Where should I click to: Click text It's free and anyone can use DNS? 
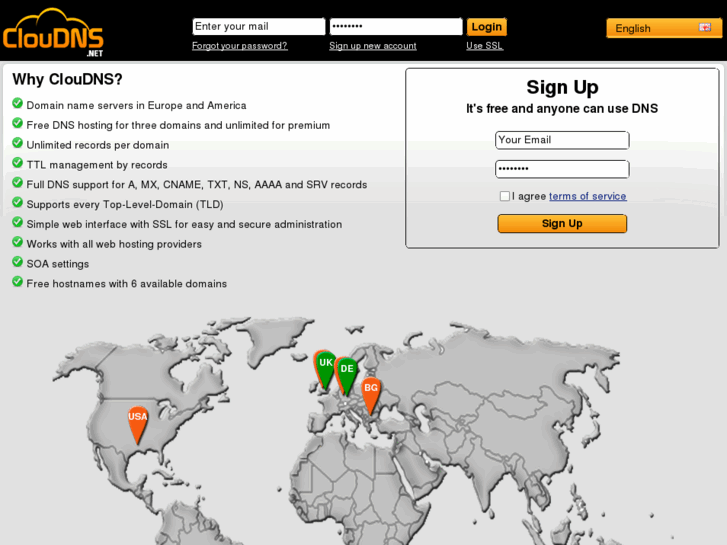pyautogui.click(x=562, y=109)
